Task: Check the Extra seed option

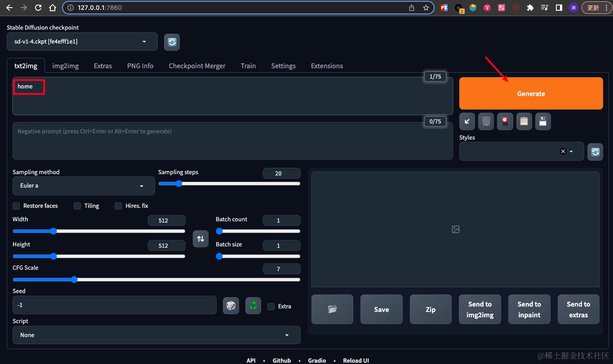Action: point(271,307)
